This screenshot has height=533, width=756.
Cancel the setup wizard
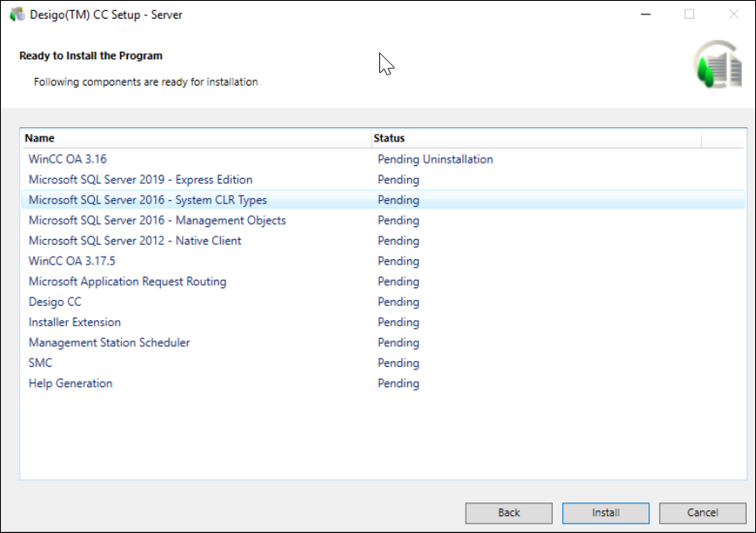(x=702, y=513)
